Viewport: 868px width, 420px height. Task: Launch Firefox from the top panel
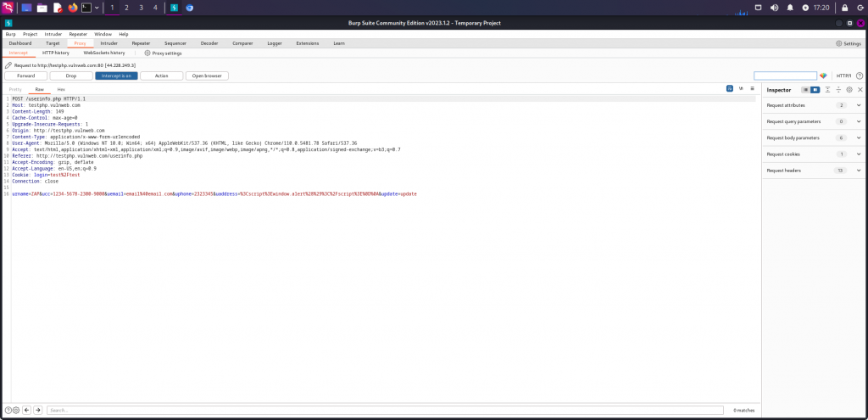point(73,8)
